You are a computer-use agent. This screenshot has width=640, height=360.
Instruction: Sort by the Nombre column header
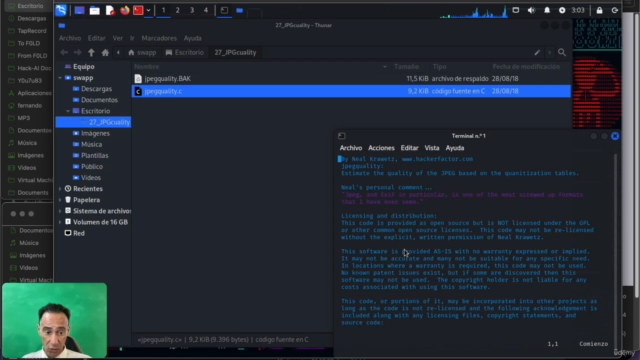click(261, 67)
